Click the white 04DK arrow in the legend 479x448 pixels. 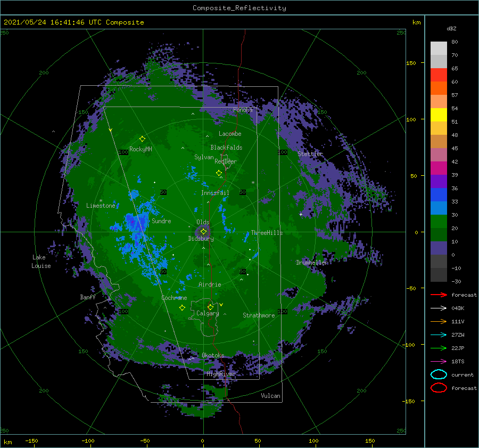pyautogui.click(x=439, y=308)
